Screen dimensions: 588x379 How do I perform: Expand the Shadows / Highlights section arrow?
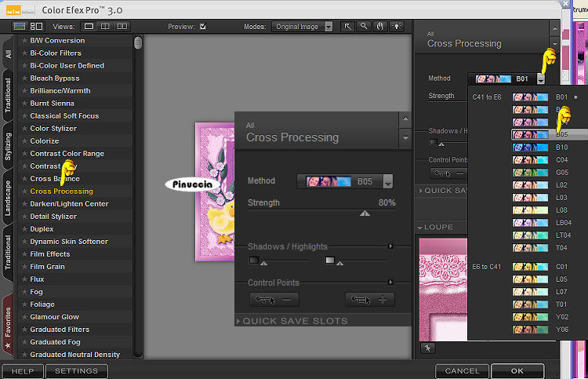(390, 246)
